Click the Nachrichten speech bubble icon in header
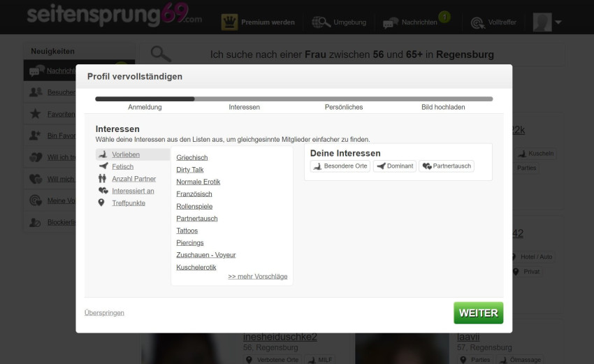Viewport: 594px width, 364px height. tap(390, 23)
